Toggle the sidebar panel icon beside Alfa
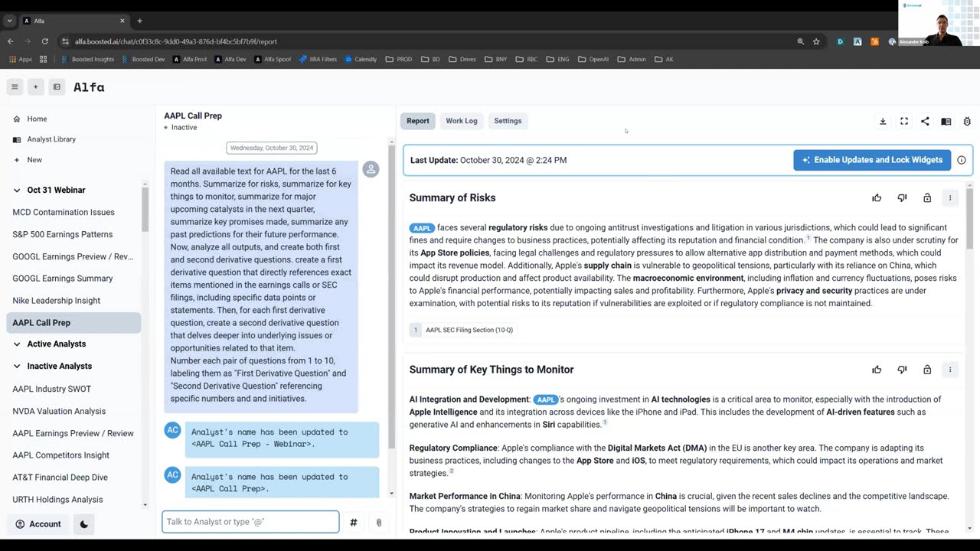Screen dimensions: 980x551 (x=57, y=87)
